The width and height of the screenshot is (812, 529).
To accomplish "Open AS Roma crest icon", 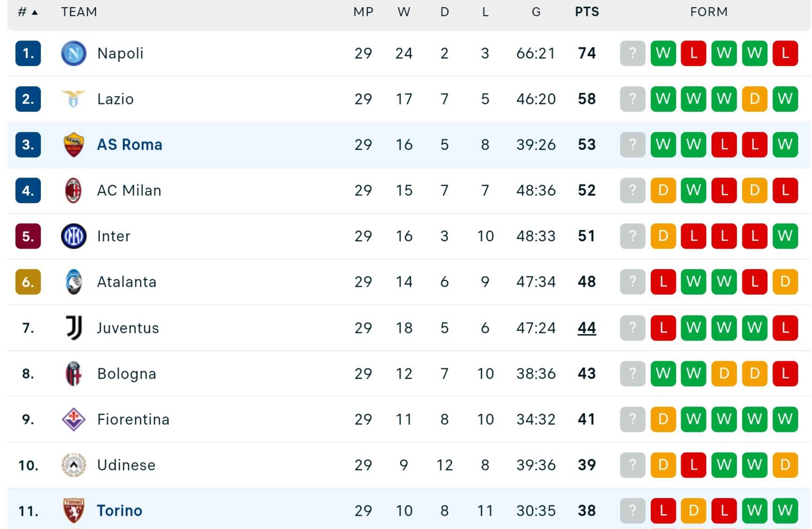I will point(73,145).
